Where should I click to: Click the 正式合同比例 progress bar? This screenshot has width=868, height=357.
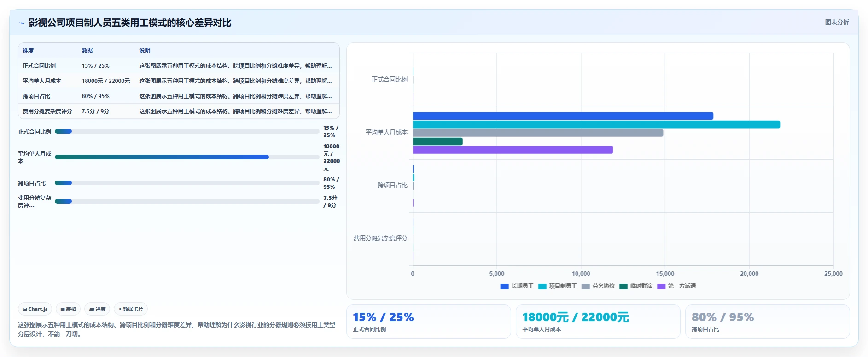(187, 131)
